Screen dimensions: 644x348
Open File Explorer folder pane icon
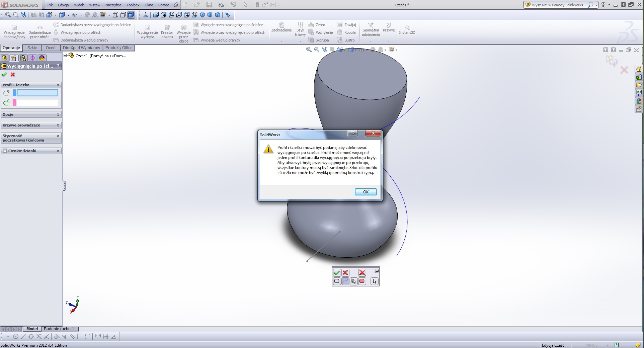(x=639, y=85)
